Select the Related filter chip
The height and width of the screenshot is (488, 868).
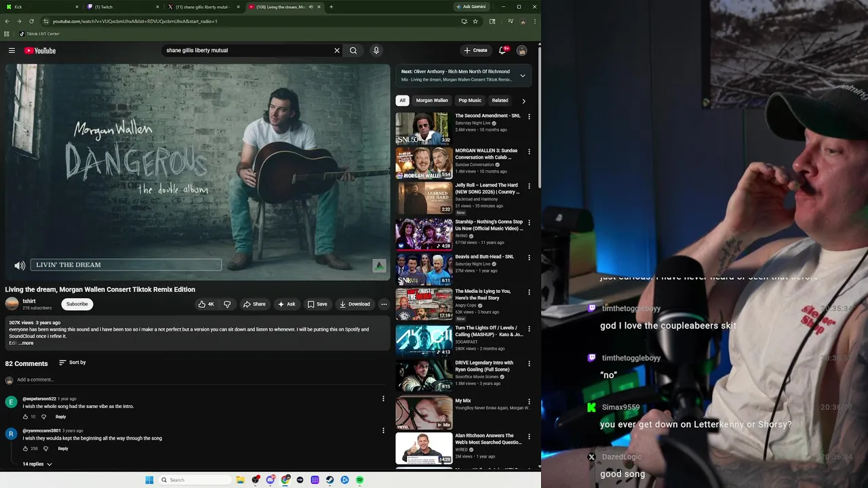[500, 100]
